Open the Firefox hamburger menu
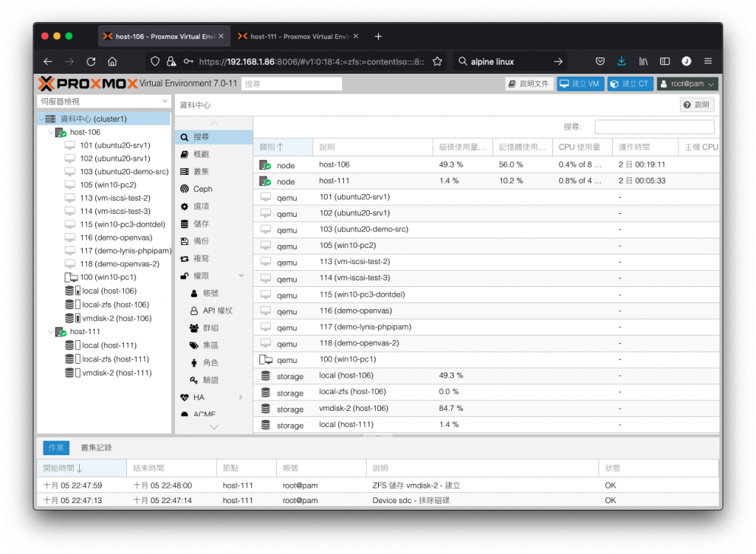This screenshot has width=756, height=554. 708,61
